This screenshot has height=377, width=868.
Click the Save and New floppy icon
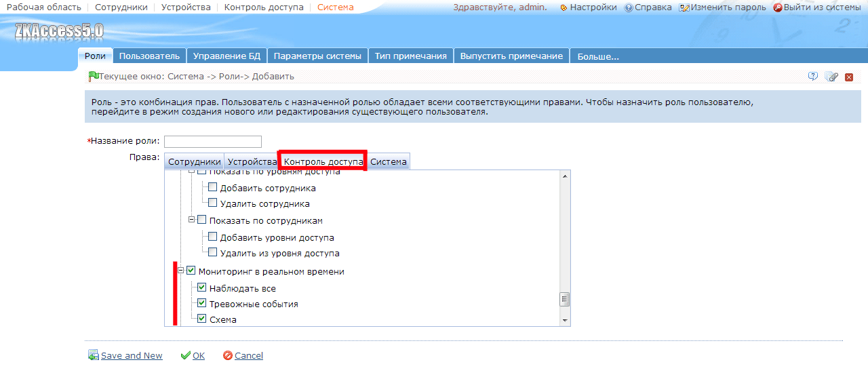[x=94, y=355]
